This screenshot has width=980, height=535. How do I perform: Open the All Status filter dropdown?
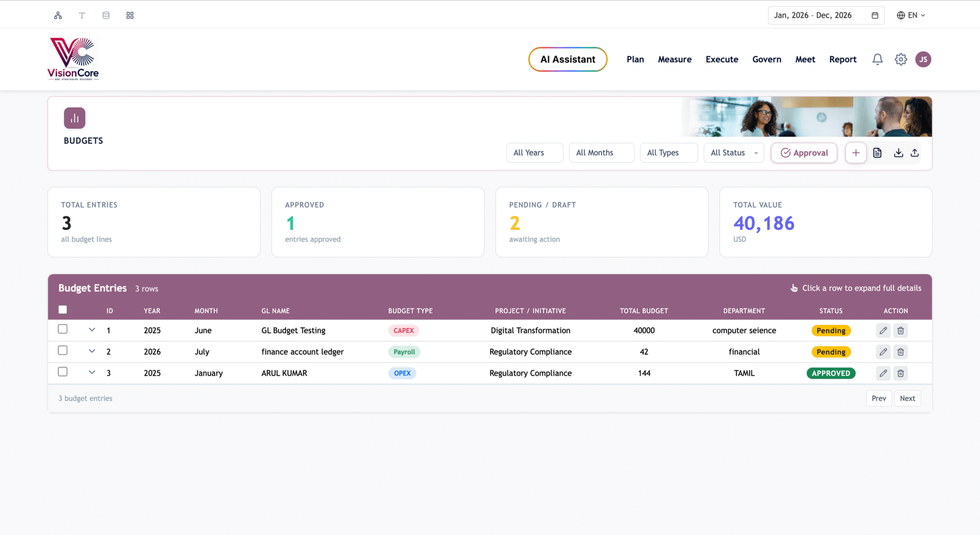[x=734, y=153]
